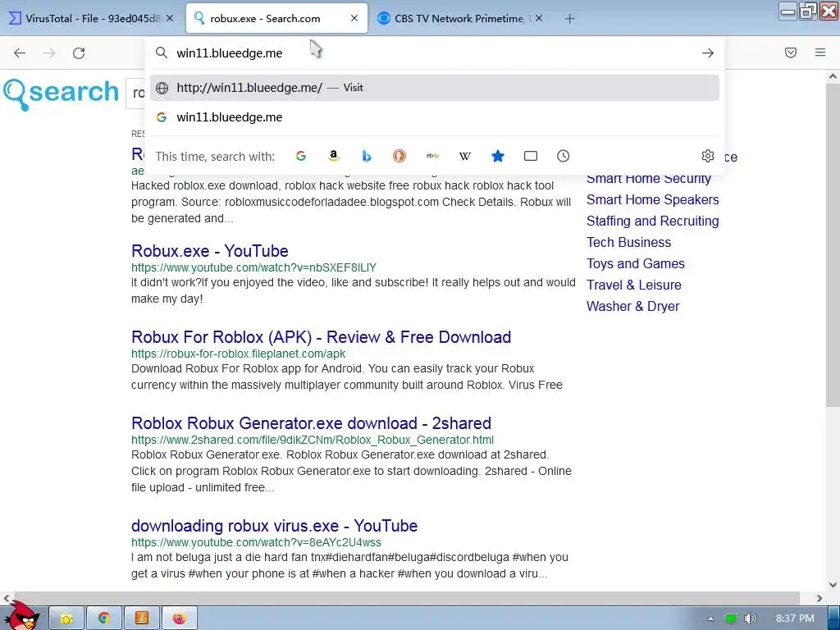840x630 pixels.
Task: Click the volume speaker tray icon
Action: [x=750, y=619]
